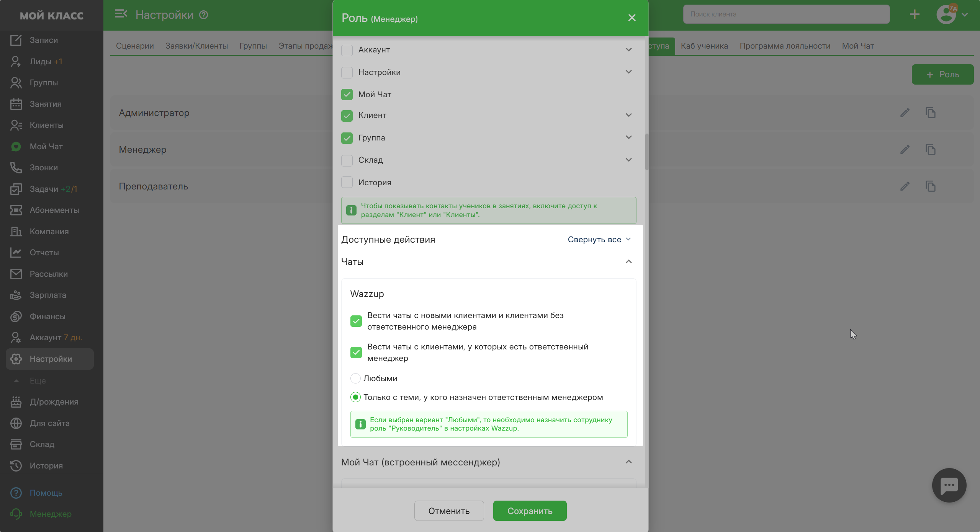This screenshot has width=980, height=532.
Task: Enable the Склад checkbox
Action: click(x=347, y=160)
